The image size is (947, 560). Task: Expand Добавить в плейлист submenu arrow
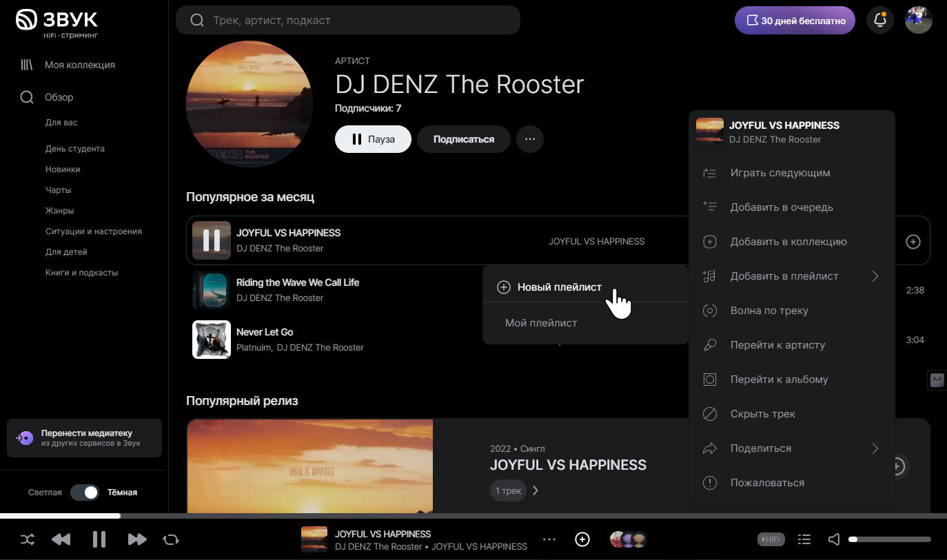(x=875, y=276)
